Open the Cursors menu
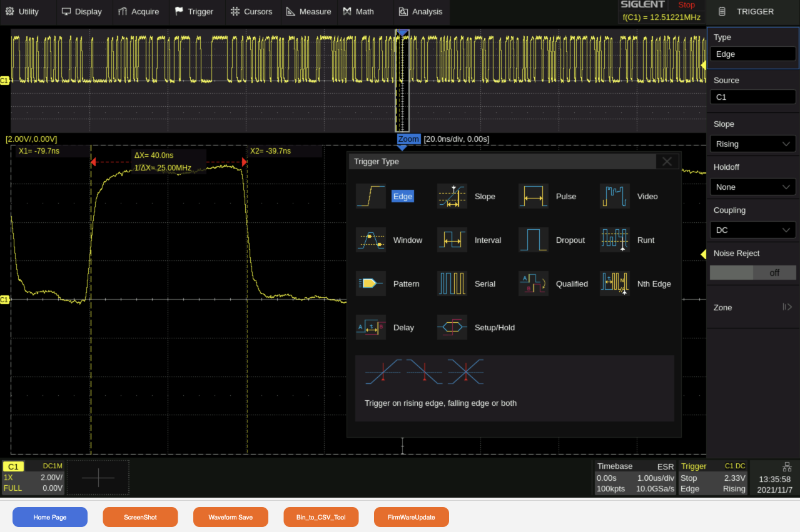The image size is (800, 532). [252, 11]
